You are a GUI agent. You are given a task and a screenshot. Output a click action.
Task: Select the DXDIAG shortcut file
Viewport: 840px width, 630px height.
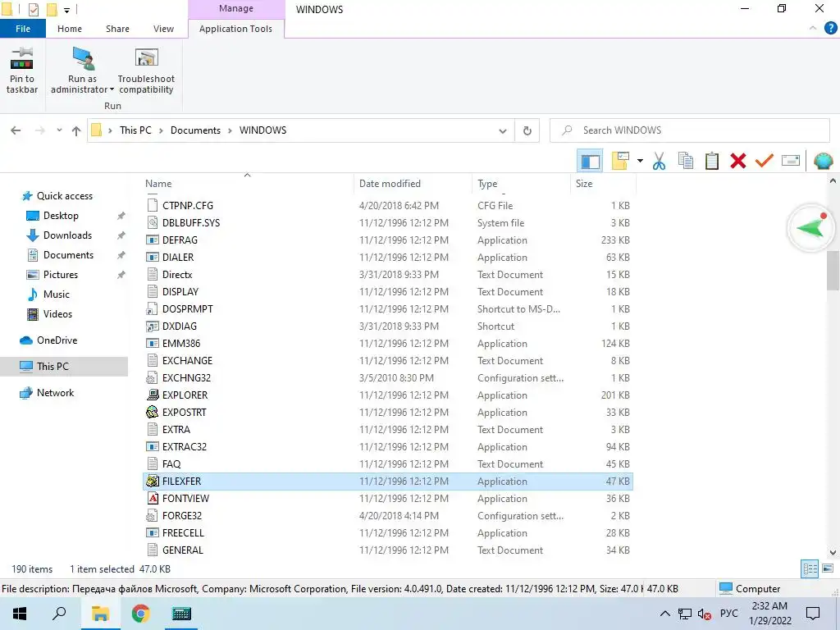[388, 326]
